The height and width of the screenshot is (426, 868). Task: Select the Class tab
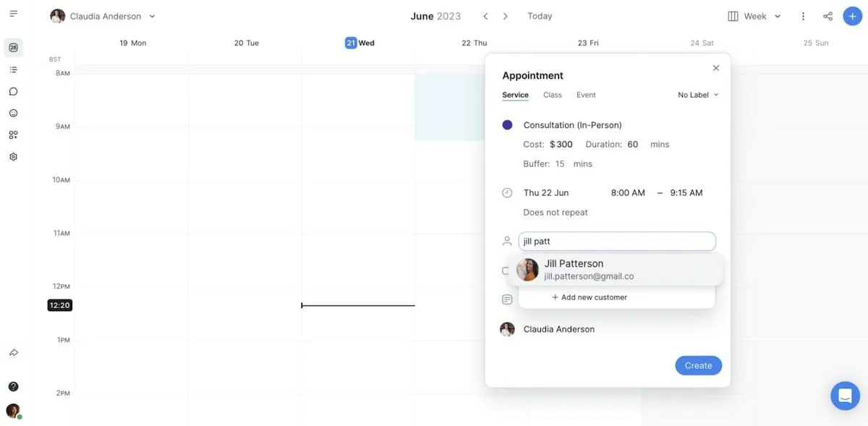coord(553,95)
